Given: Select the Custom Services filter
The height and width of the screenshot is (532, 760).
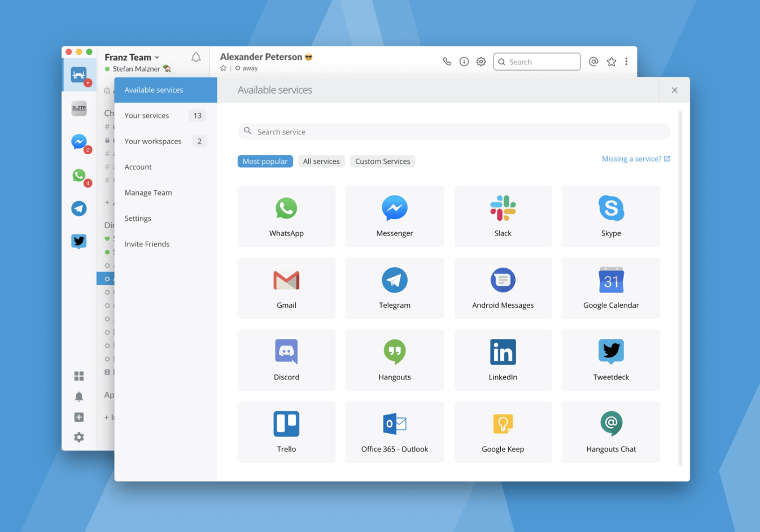Looking at the screenshot, I should pos(383,162).
